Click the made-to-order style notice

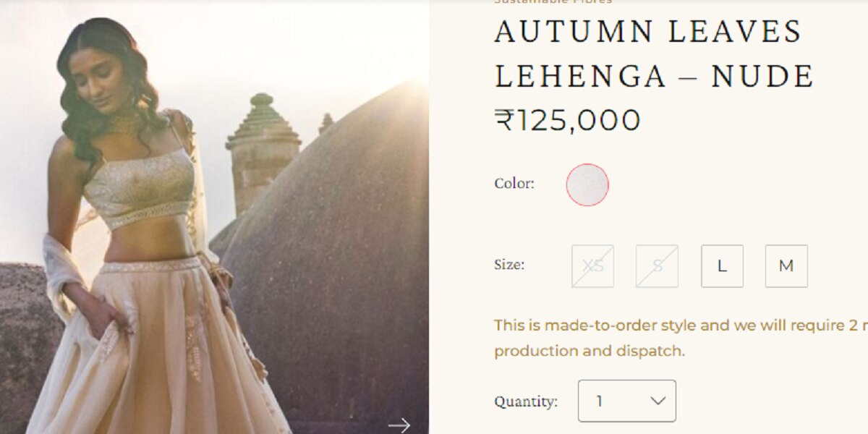(x=681, y=338)
